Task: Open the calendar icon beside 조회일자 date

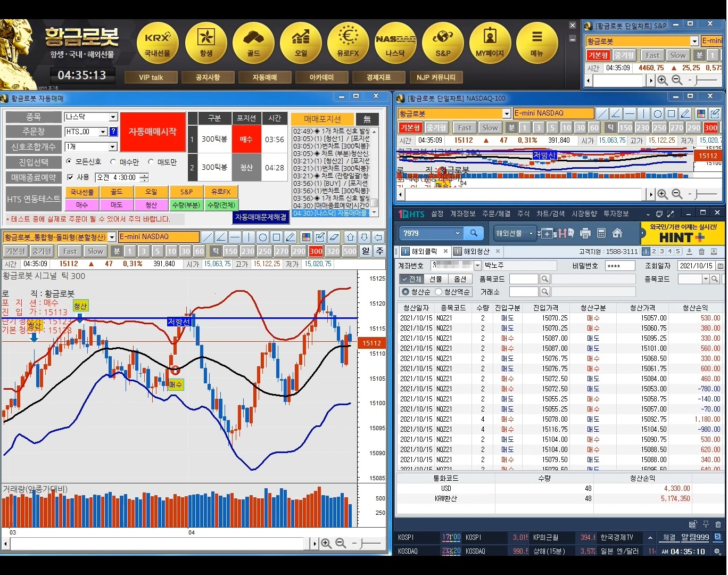Action: pyautogui.click(x=720, y=266)
